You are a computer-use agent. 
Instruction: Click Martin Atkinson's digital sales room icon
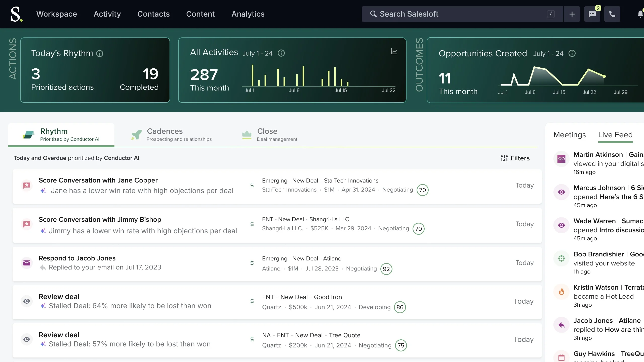[561, 159]
